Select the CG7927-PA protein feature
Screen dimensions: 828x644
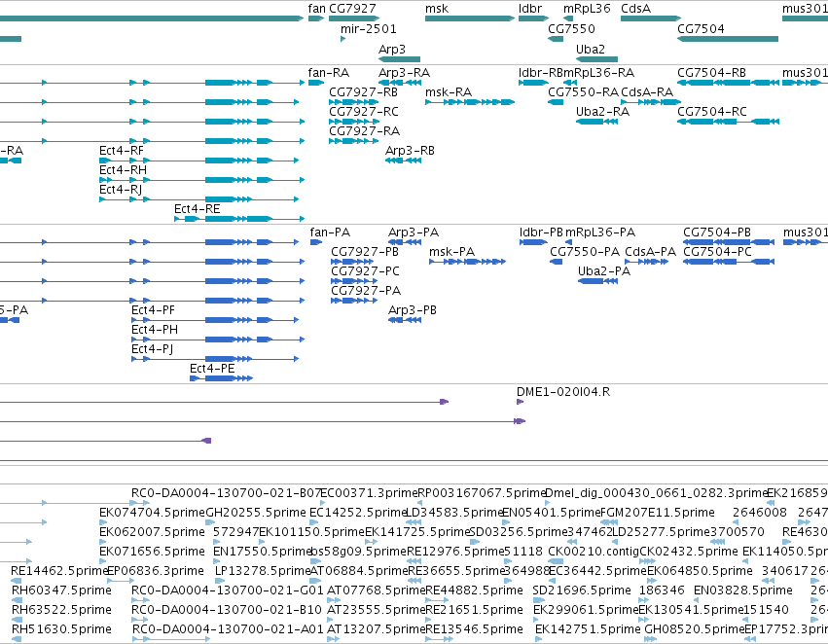coord(354,301)
